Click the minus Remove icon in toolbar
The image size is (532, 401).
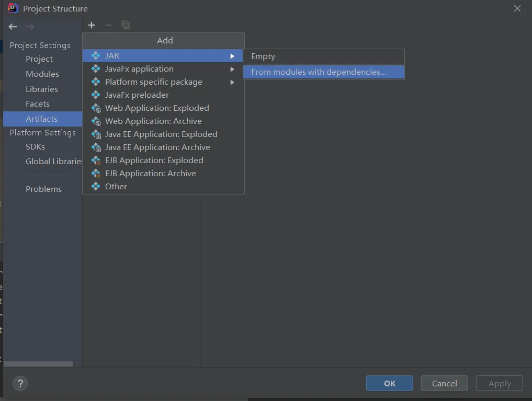tap(108, 25)
